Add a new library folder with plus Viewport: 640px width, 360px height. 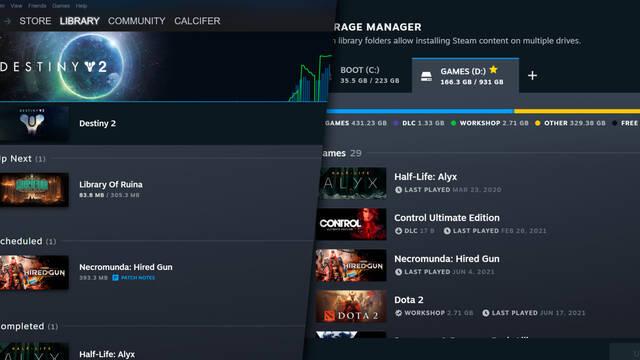click(x=532, y=76)
